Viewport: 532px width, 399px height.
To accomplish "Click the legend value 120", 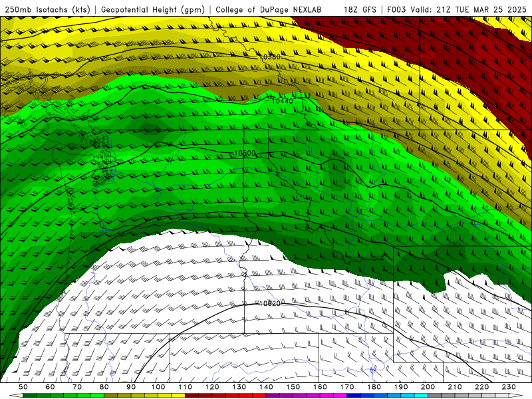I will click(x=212, y=387).
